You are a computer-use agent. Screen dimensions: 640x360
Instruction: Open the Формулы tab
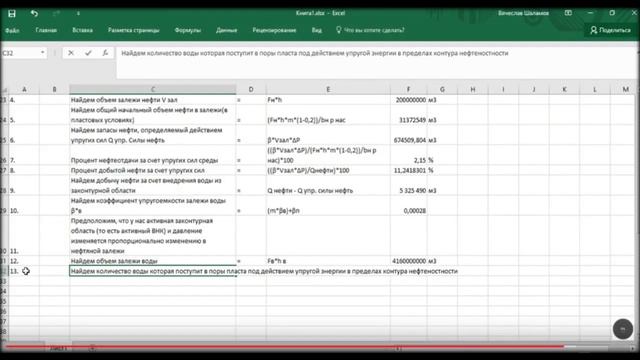tap(188, 30)
